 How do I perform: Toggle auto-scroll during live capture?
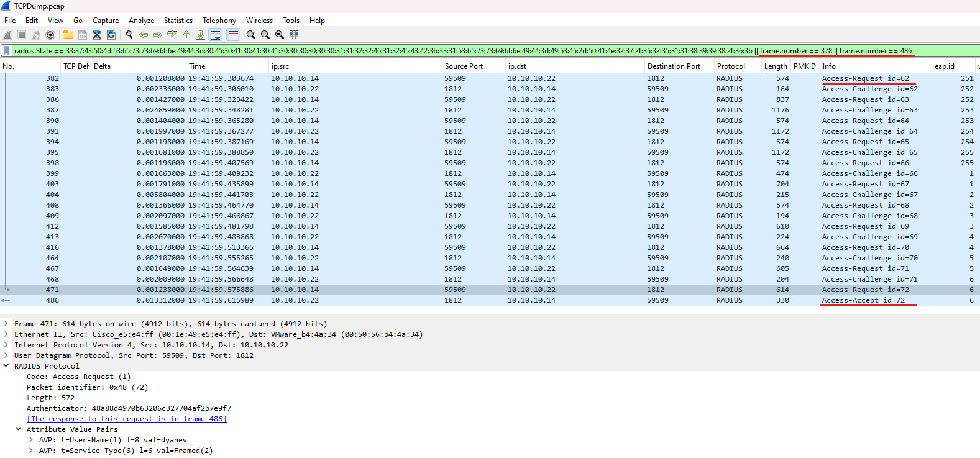coord(215,35)
